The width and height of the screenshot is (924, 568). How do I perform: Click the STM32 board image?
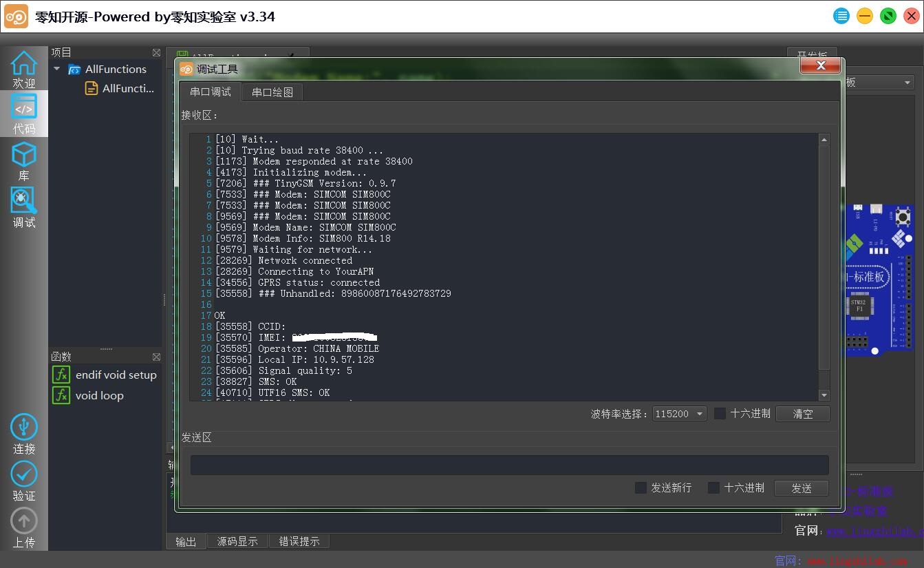[879, 279]
